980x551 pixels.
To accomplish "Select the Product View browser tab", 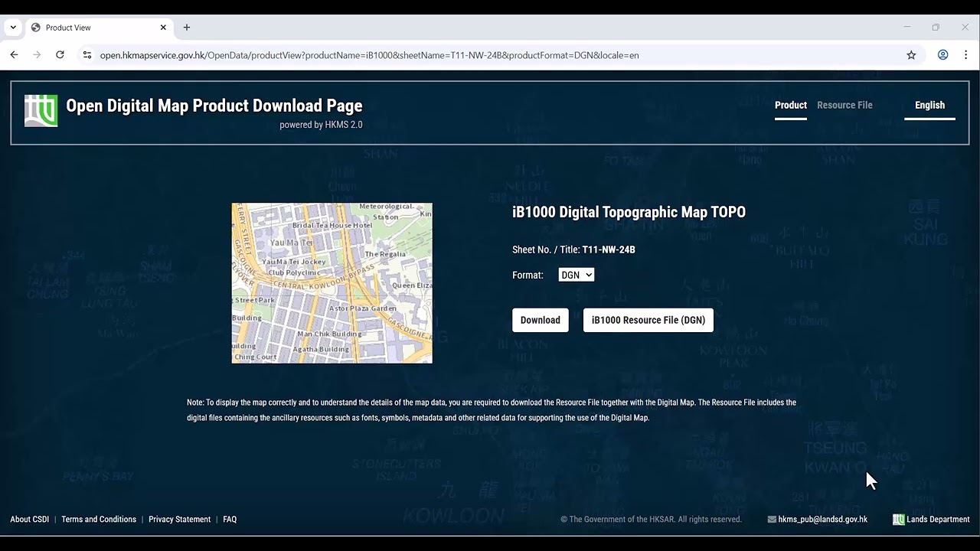I will pos(99,28).
